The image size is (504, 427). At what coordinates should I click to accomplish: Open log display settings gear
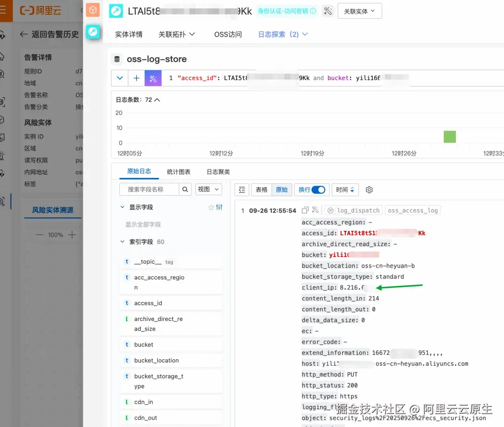point(369,190)
